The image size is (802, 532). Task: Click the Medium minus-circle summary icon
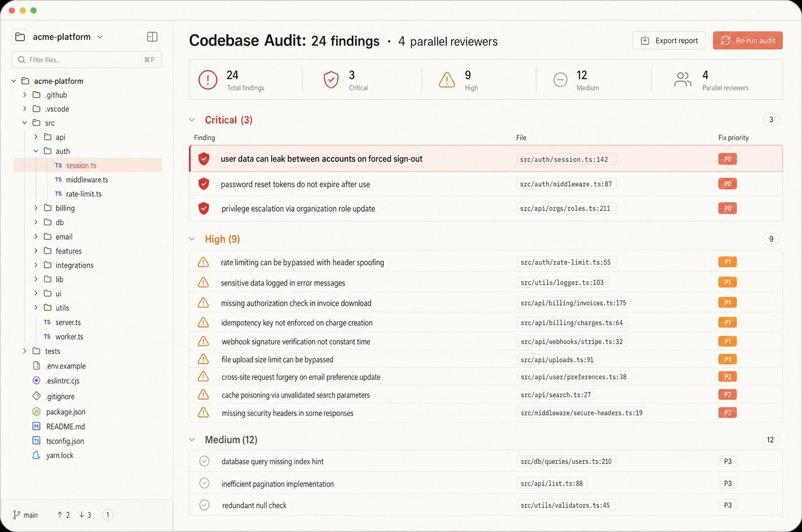561,80
